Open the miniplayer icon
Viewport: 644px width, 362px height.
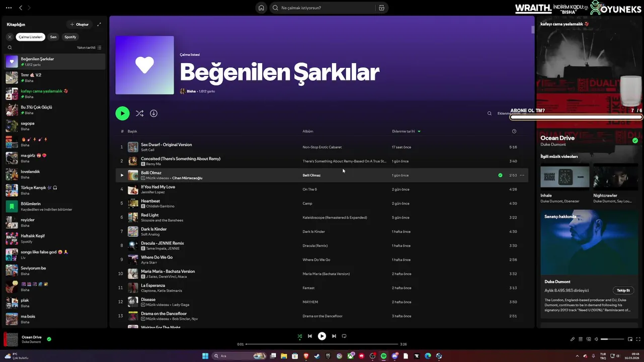tap(630, 339)
